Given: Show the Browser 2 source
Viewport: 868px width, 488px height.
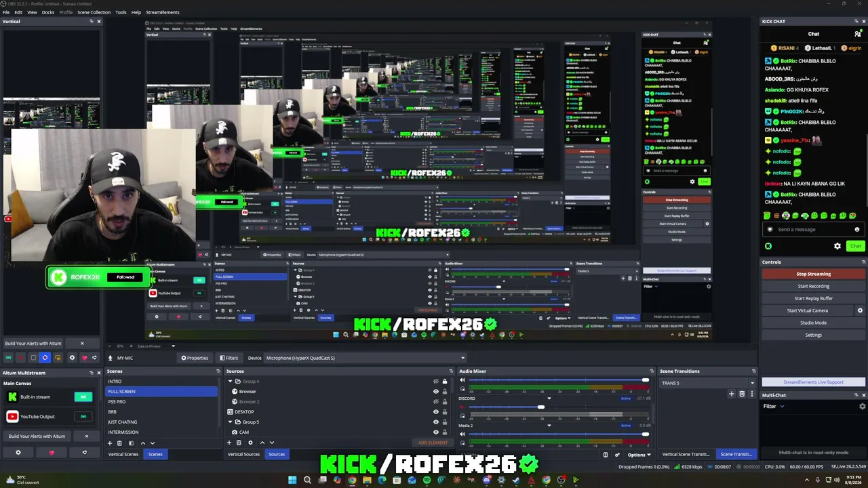Looking at the screenshot, I should tap(436, 402).
